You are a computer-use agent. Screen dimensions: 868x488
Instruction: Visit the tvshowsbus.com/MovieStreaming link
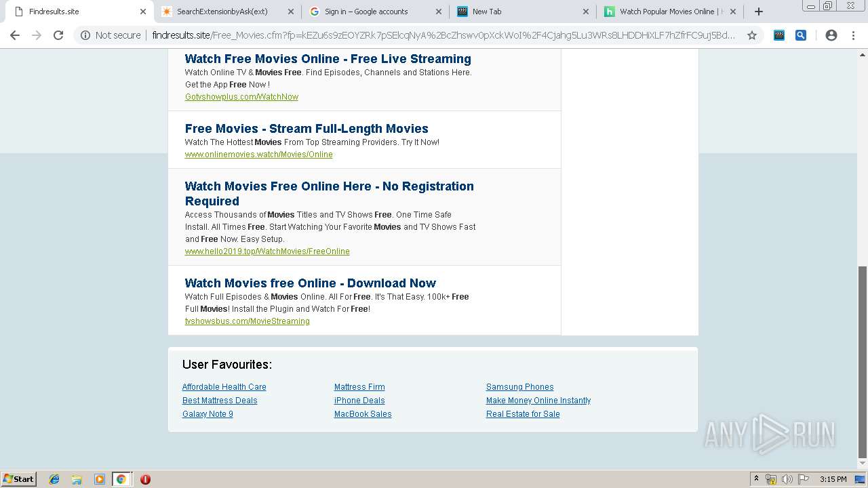[247, 321]
